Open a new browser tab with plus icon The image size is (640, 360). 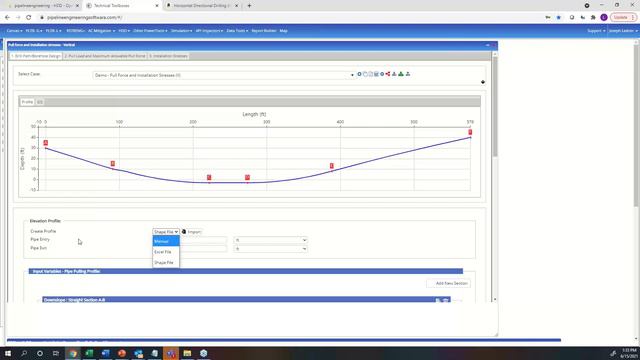[249, 6]
